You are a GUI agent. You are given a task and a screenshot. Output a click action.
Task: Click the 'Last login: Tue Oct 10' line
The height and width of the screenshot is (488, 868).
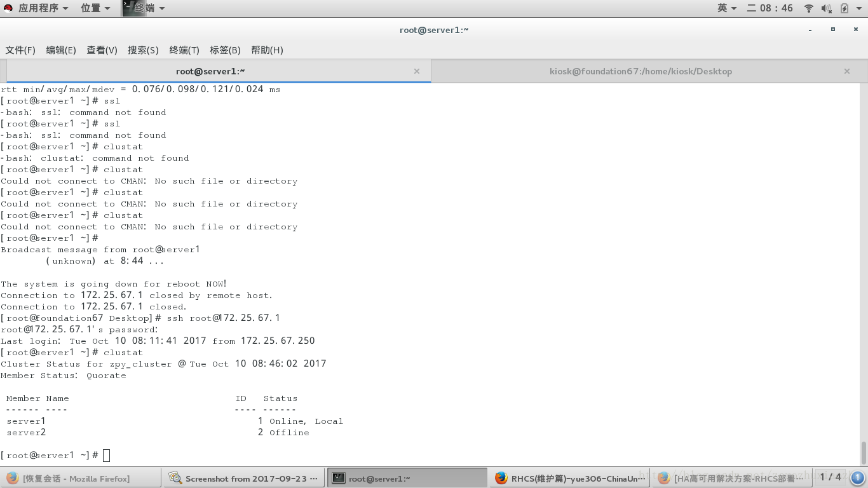tap(158, 341)
